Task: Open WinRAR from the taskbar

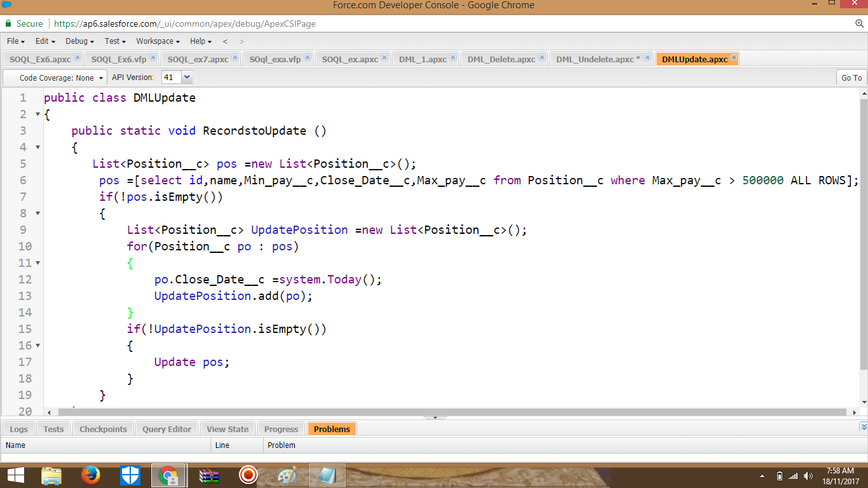Action: (x=208, y=475)
